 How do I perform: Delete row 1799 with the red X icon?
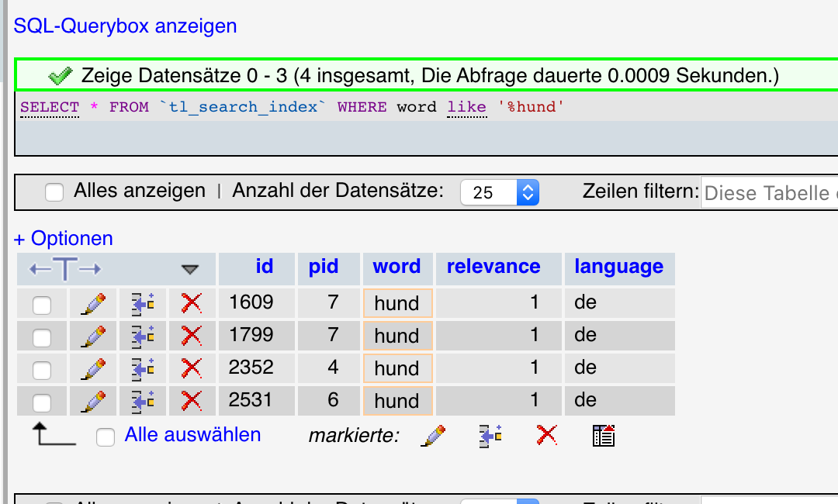tap(190, 335)
